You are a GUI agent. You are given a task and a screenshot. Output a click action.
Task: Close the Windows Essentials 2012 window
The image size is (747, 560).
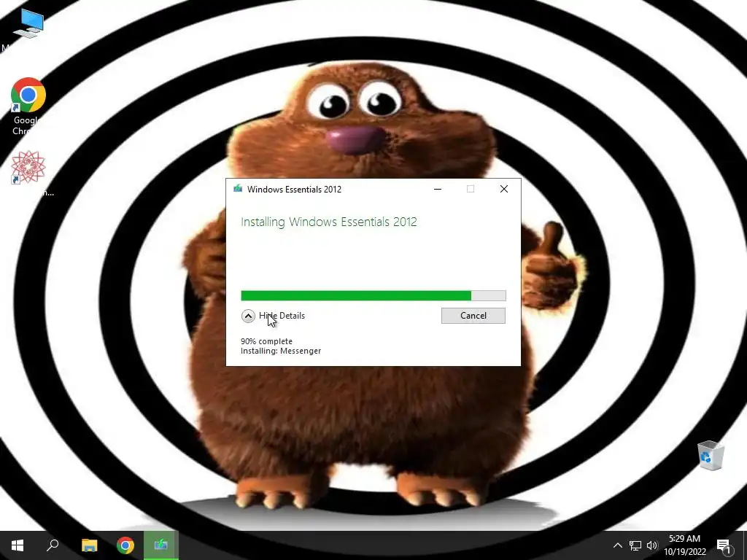click(x=504, y=189)
